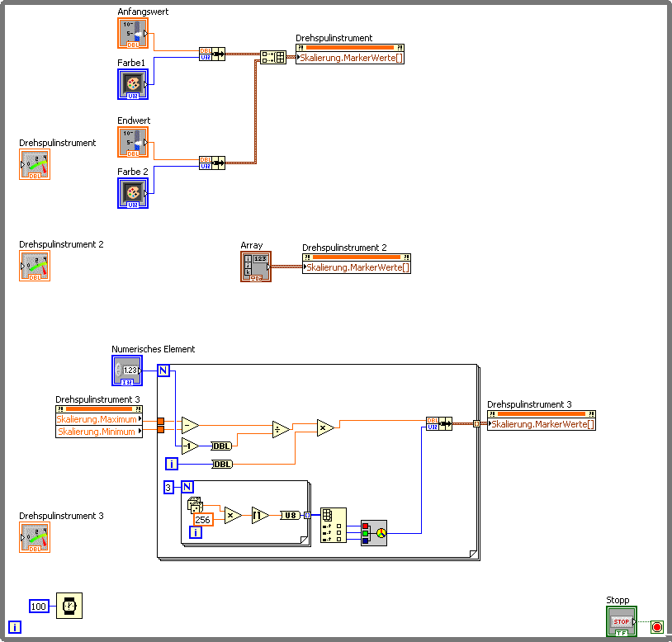
Task: Select the random number dice node
Action: click(195, 504)
